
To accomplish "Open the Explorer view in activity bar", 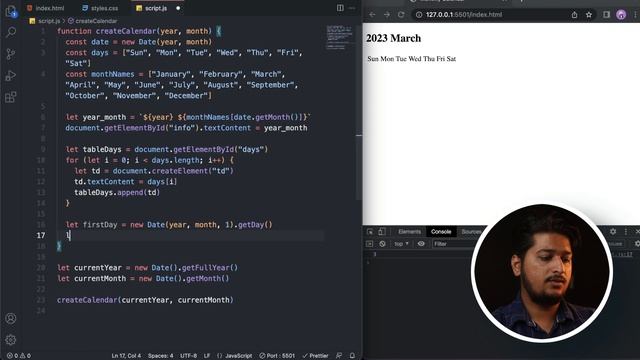I will click(x=11, y=11).
